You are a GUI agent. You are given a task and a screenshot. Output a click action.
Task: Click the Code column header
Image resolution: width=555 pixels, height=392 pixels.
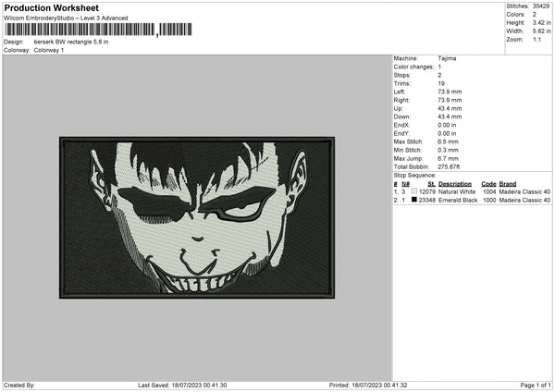point(488,184)
